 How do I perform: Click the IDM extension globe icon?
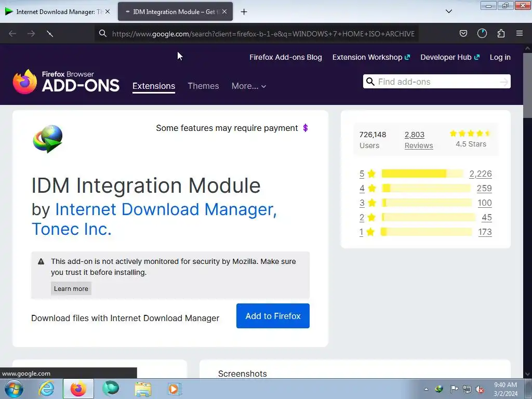[47, 139]
